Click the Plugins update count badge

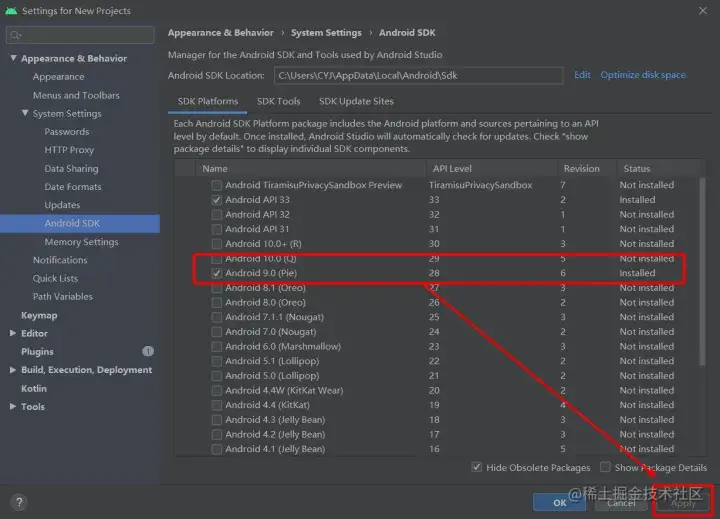(148, 351)
